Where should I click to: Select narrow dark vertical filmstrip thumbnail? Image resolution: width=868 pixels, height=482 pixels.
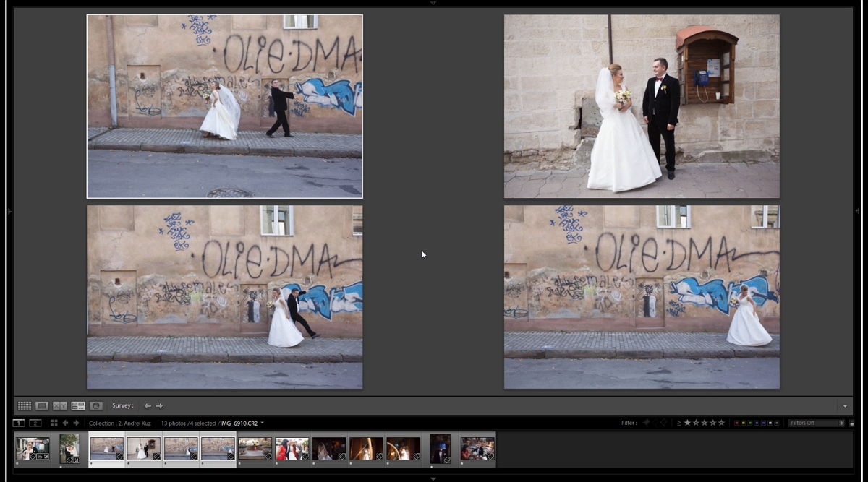[x=441, y=449]
